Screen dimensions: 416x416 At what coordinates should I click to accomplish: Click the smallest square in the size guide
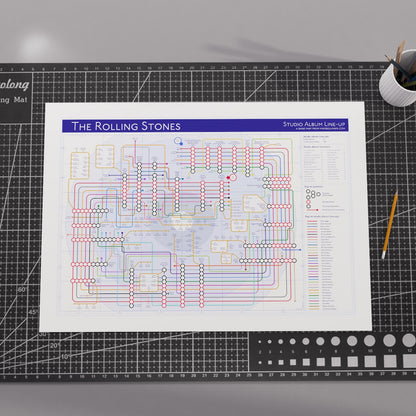(260, 362)
